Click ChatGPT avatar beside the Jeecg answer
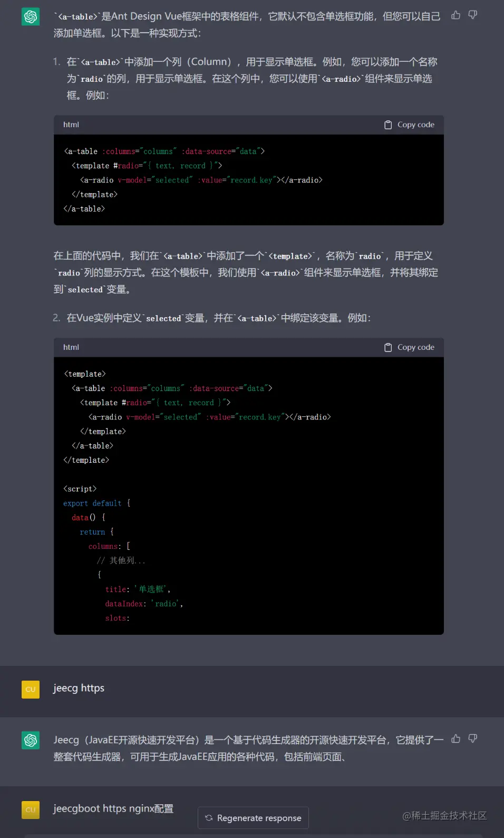Image resolution: width=504 pixels, height=838 pixels. [31, 740]
